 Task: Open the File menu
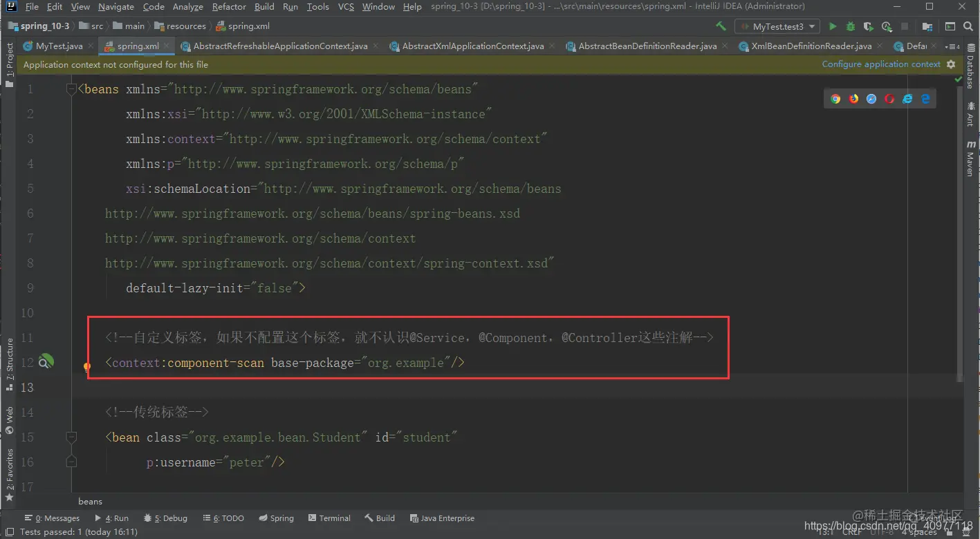pos(32,6)
